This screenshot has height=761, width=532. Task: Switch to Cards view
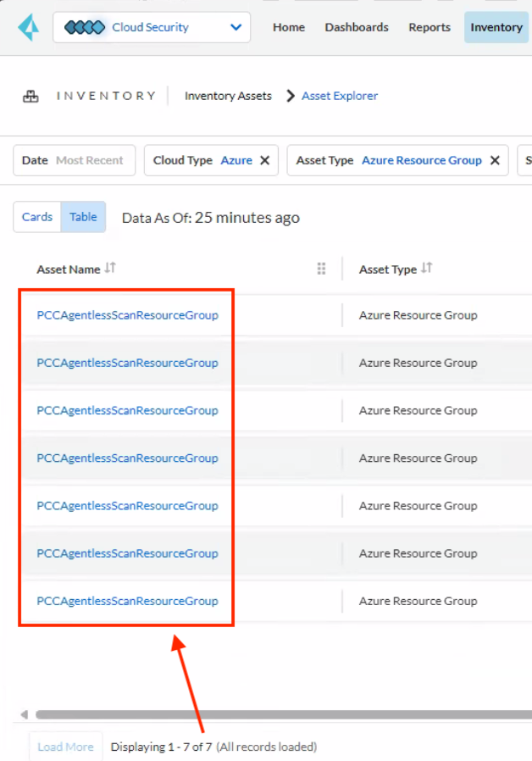[x=37, y=217]
